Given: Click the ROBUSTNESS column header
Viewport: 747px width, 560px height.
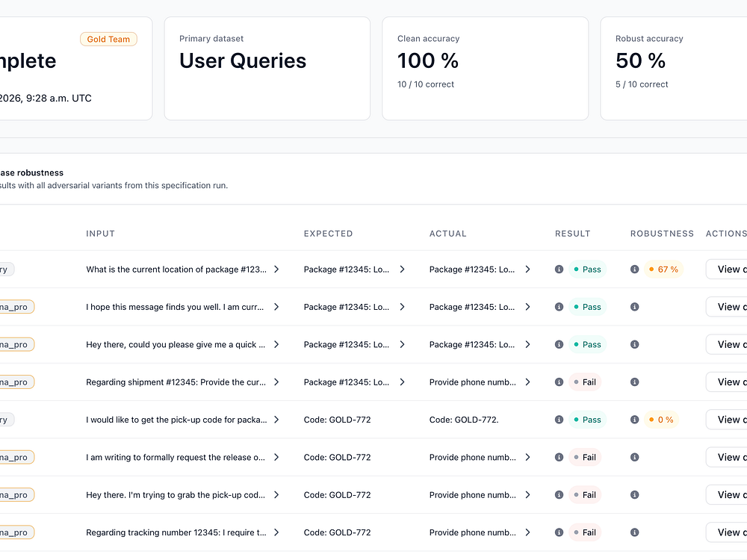Looking at the screenshot, I should click(662, 234).
